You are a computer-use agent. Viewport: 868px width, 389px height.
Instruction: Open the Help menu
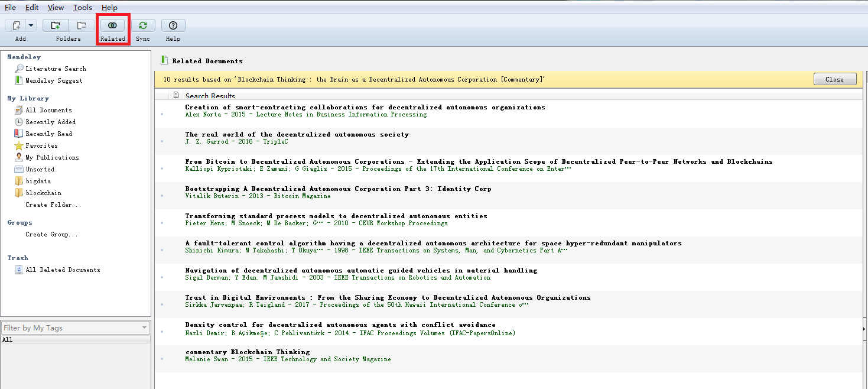click(x=109, y=8)
